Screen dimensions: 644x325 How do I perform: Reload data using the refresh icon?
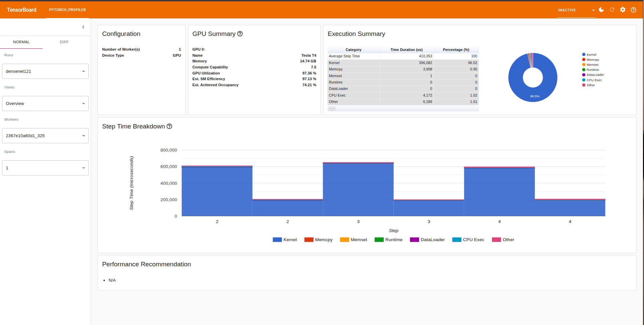612,10
